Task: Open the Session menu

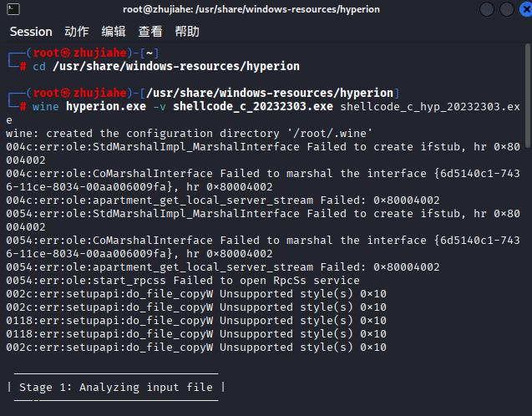Action: (31, 32)
